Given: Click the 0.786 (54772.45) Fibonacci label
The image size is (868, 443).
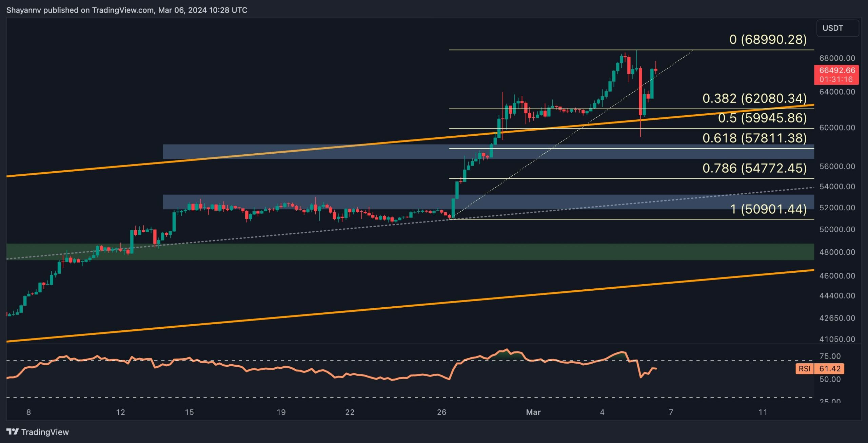Looking at the screenshot, I should tap(754, 168).
